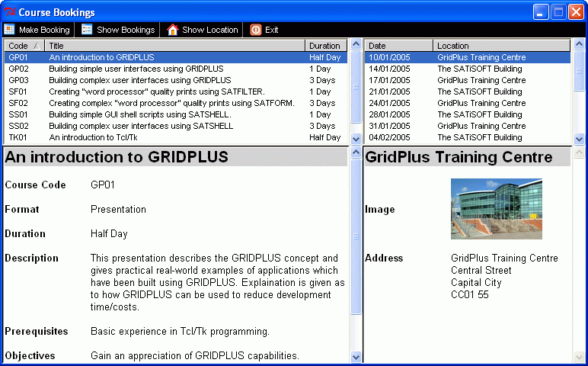The height and width of the screenshot is (366, 588).
Task: Select the GP03 complex user interfaces course
Action: (x=139, y=80)
